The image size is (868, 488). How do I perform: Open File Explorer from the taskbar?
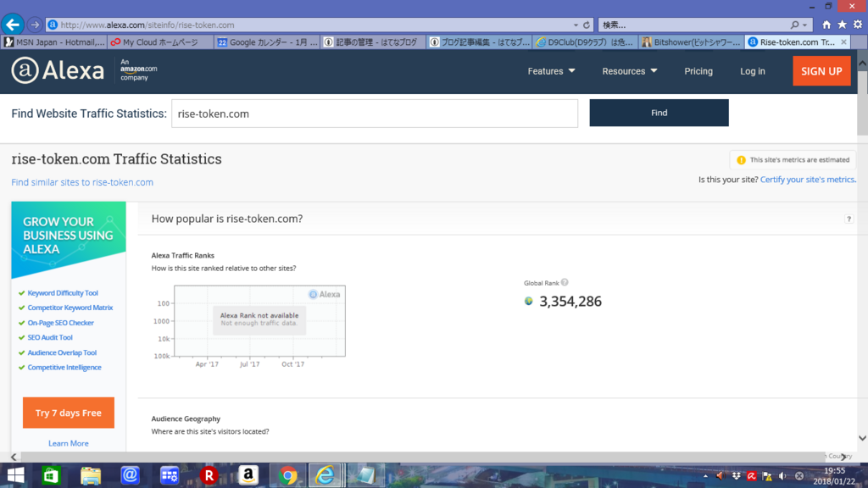point(90,475)
